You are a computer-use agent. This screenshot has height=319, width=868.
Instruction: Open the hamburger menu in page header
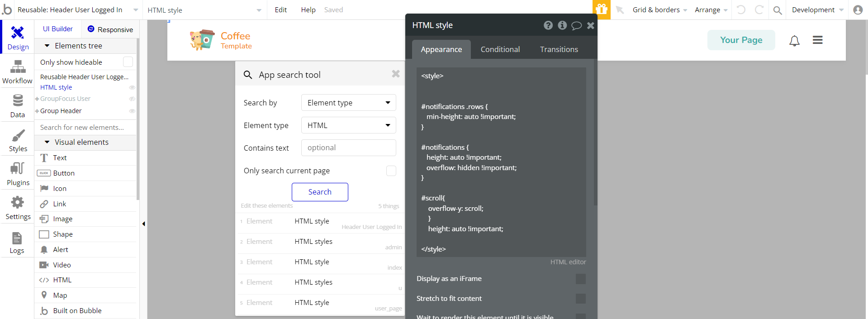(x=817, y=40)
